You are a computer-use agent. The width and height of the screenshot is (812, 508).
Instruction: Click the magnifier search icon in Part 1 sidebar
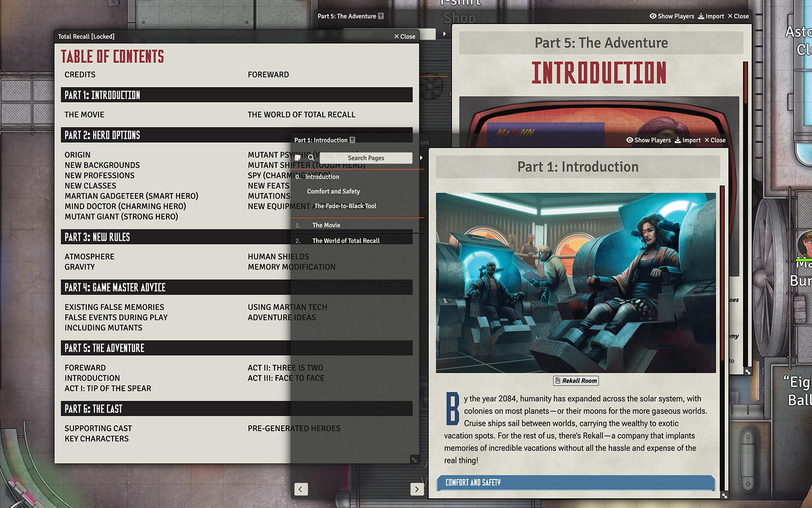click(311, 158)
